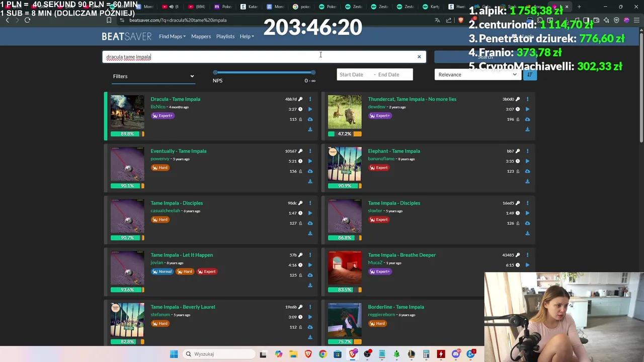Viewport: 644px width, 362px height.
Task: Download zip for Eventually - Tame Impala
Action: pyautogui.click(x=310, y=181)
